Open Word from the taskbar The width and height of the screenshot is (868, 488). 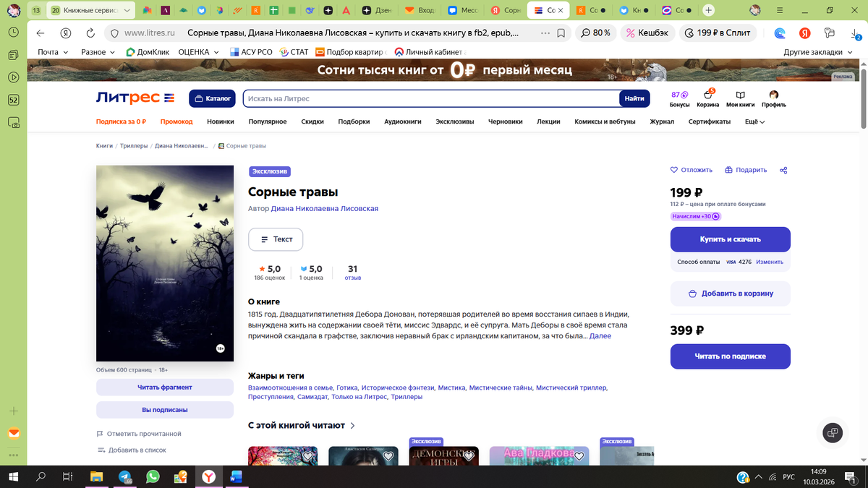click(x=236, y=477)
